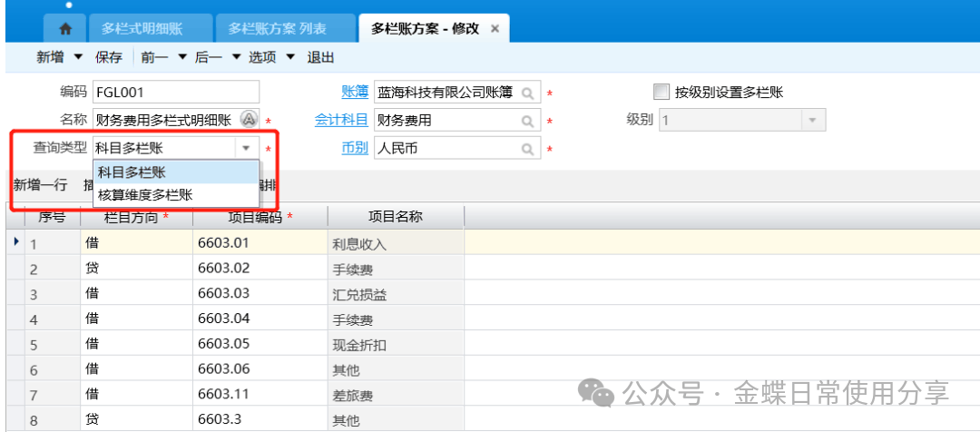Expand the 查询类型 dropdown arrow
980x432 pixels.
click(x=246, y=149)
